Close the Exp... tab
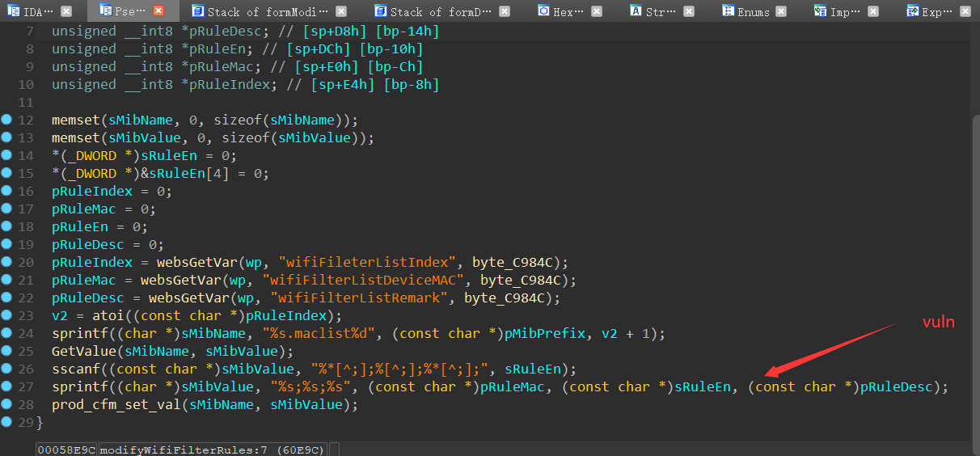 coord(967,11)
